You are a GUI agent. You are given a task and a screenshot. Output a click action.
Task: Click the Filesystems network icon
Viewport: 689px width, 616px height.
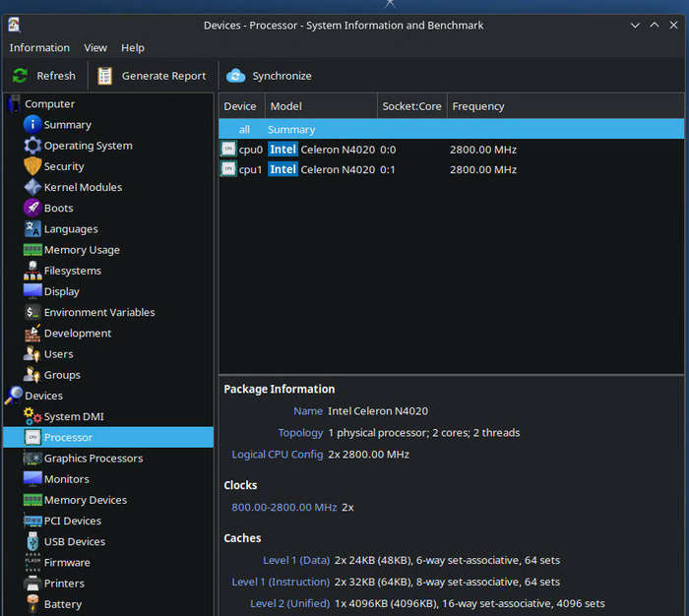pyautogui.click(x=32, y=271)
